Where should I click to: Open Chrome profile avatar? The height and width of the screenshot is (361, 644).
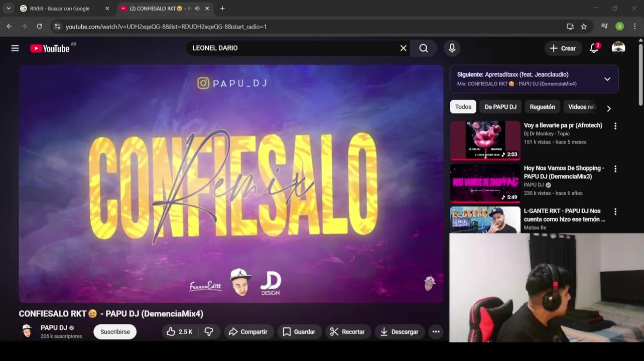click(620, 27)
